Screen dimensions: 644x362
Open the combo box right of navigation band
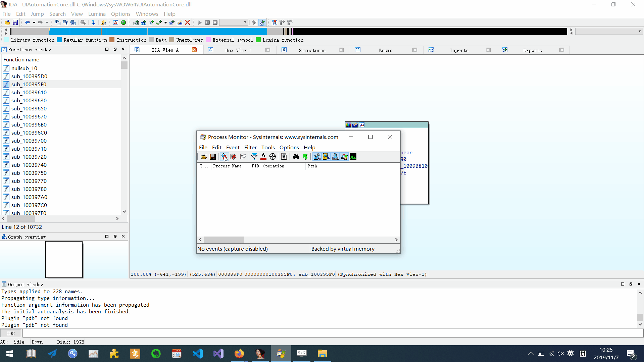click(609, 31)
